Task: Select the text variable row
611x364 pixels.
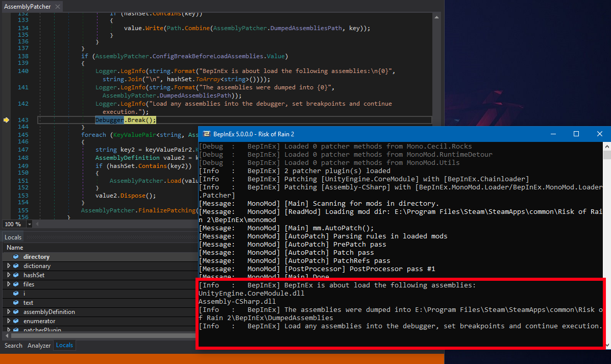Action: pyautogui.click(x=101, y=303)
